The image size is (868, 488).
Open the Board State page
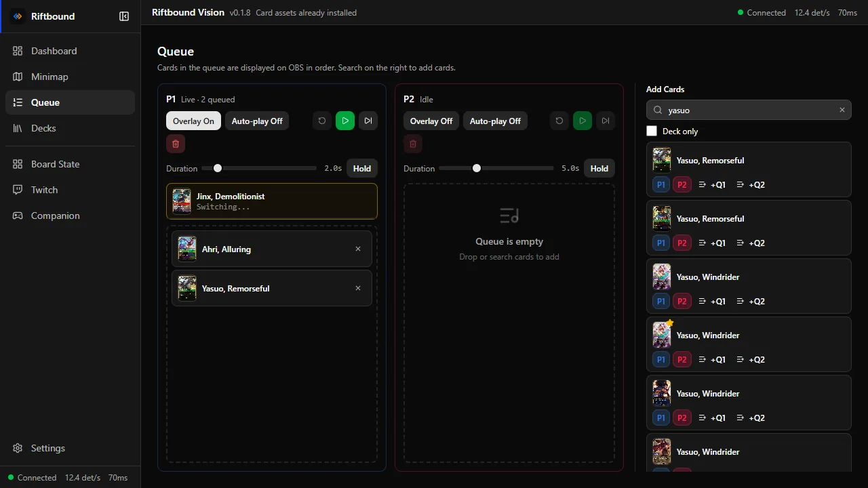pyautogui.click(x=70, y=164)
